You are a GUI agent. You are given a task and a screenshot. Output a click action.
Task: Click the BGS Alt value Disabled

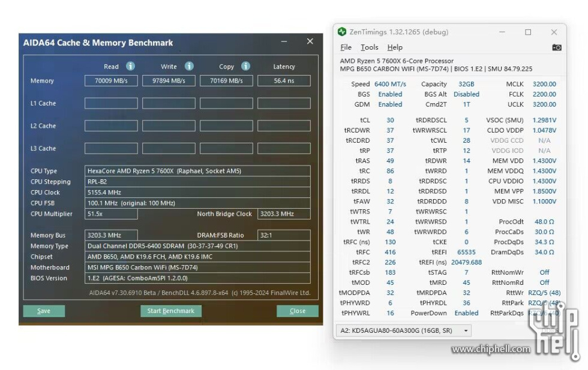(466, 94)
